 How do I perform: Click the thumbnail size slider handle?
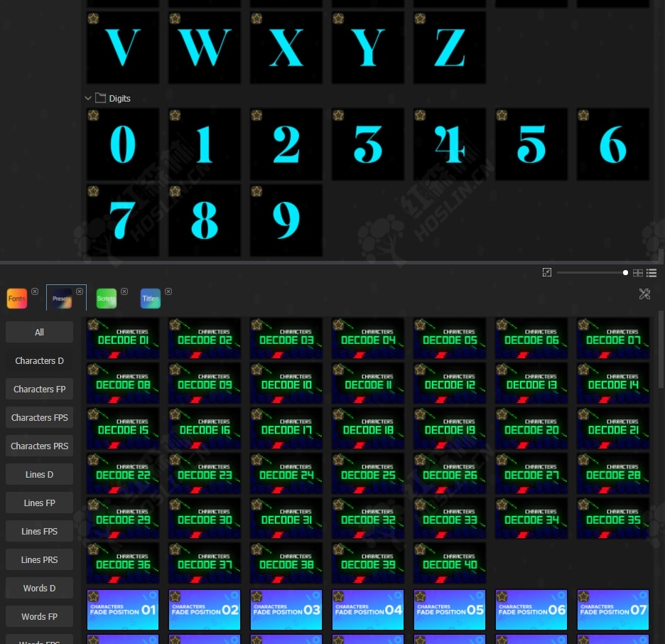pos(625,273)
